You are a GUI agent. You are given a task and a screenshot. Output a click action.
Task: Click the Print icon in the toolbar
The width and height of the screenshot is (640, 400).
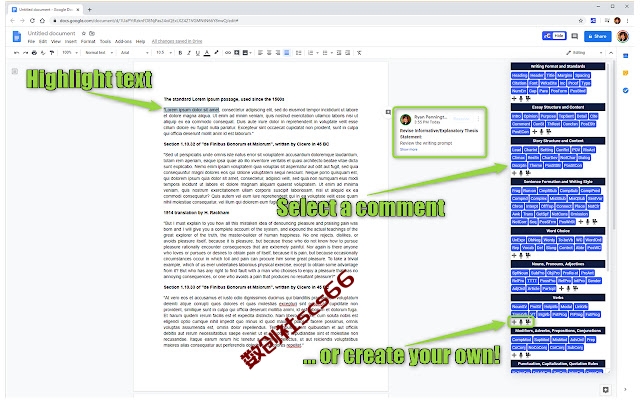coord(34,53)
